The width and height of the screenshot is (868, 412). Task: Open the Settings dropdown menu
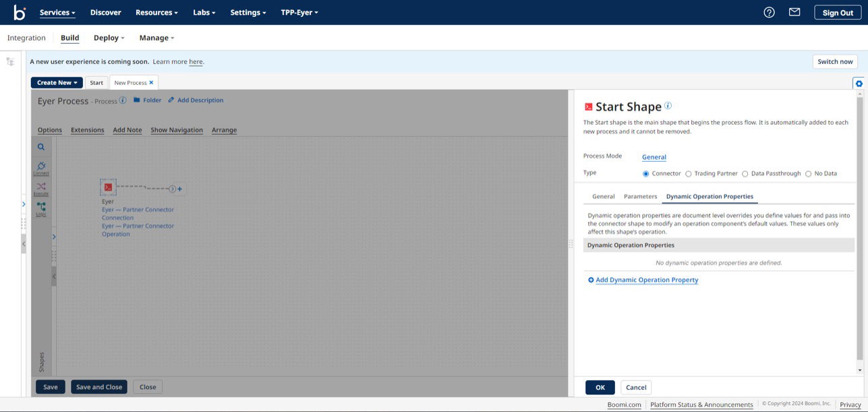248,12
